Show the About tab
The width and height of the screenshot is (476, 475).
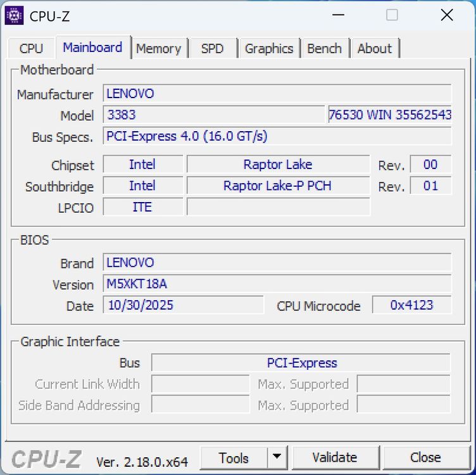point(375,49)
